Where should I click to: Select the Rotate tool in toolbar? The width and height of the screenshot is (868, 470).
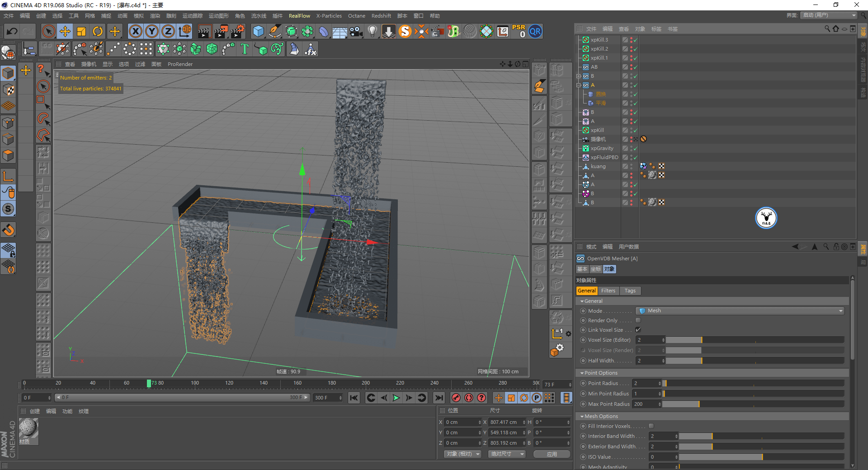tap(98, 31)
